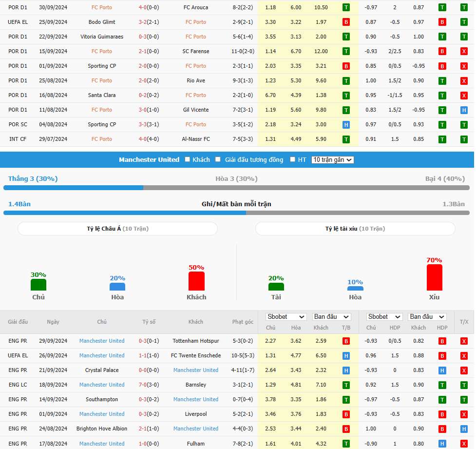The image size is (476, 449).
Task: Click green T result badge in FC Arouca row
Action: pyautogui.click(x=346, y=8)
